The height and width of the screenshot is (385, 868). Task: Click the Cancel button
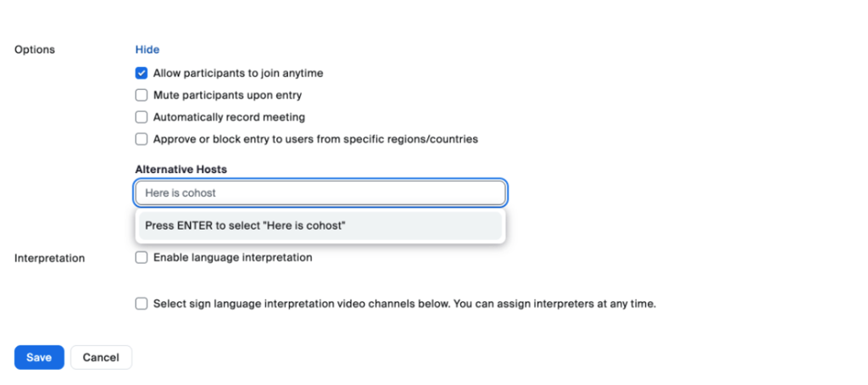coord(101,358)
